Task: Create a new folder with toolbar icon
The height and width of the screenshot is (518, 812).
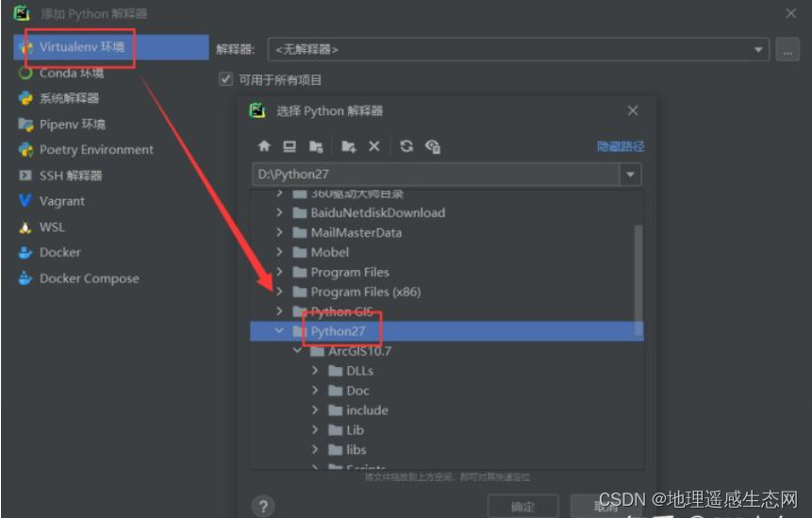Action: (349, 146)
